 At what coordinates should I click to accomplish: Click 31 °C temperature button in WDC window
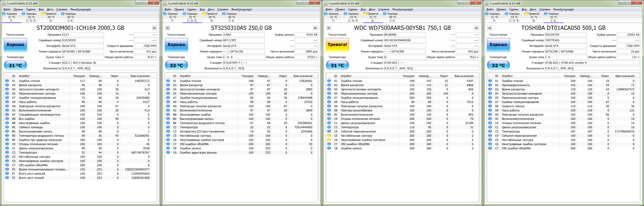pos(337,66)
